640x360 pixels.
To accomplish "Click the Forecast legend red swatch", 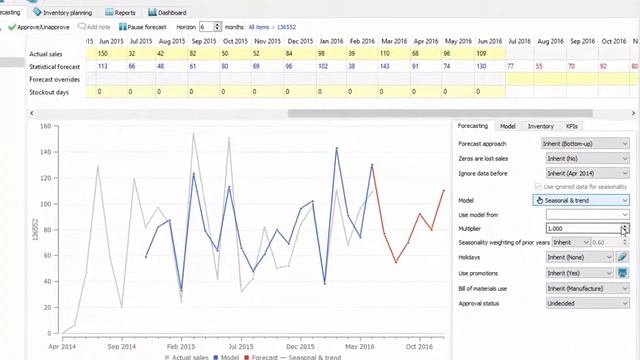I will coord(246,358).
